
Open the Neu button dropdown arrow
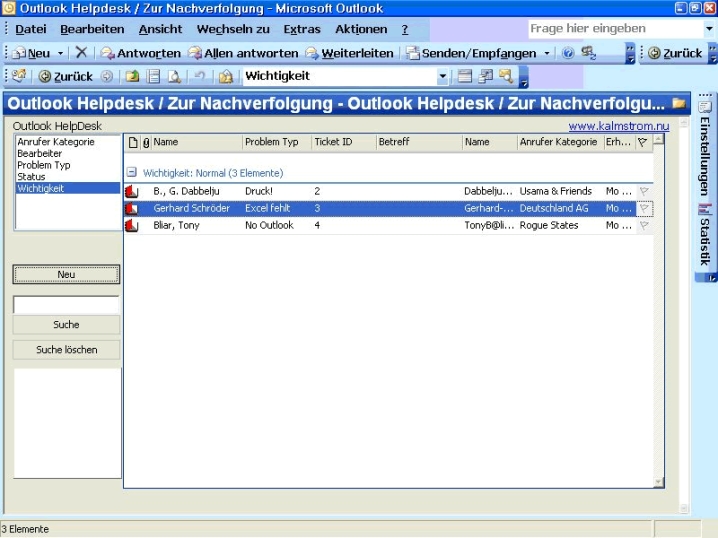(x=60, y=53)
